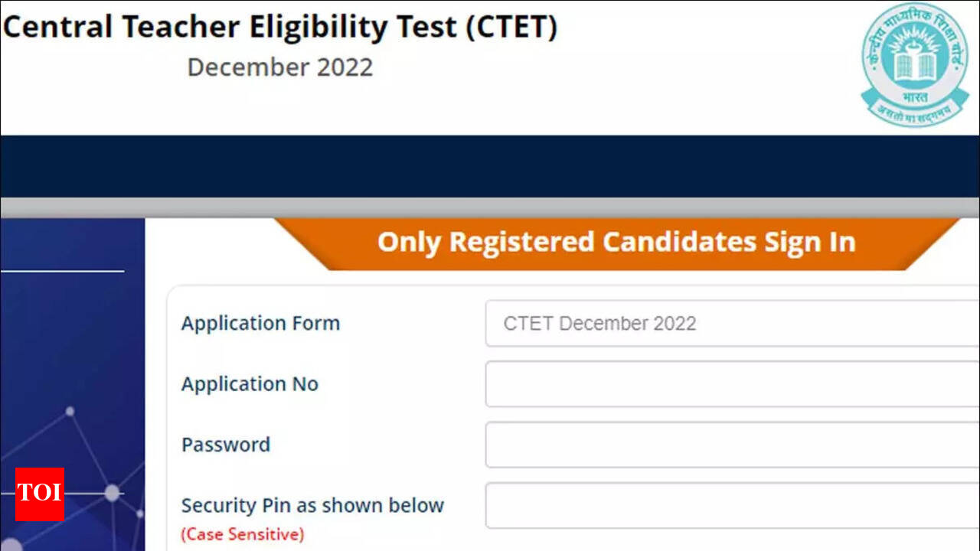
Task: Click the dark navy navigation bar
Action: coord(490,166)
